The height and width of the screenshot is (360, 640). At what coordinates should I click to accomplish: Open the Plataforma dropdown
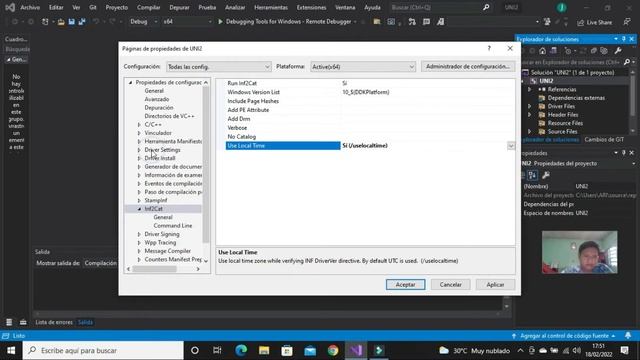363,67
